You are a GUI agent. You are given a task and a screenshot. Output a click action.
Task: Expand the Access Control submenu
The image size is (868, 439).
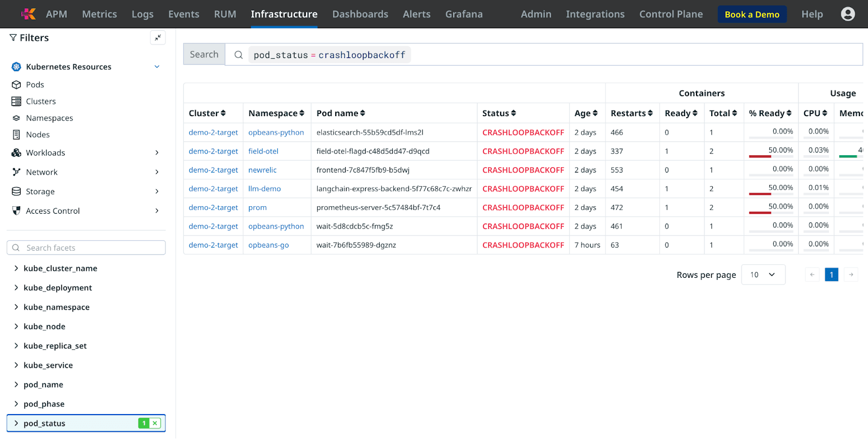pos(157,211)
